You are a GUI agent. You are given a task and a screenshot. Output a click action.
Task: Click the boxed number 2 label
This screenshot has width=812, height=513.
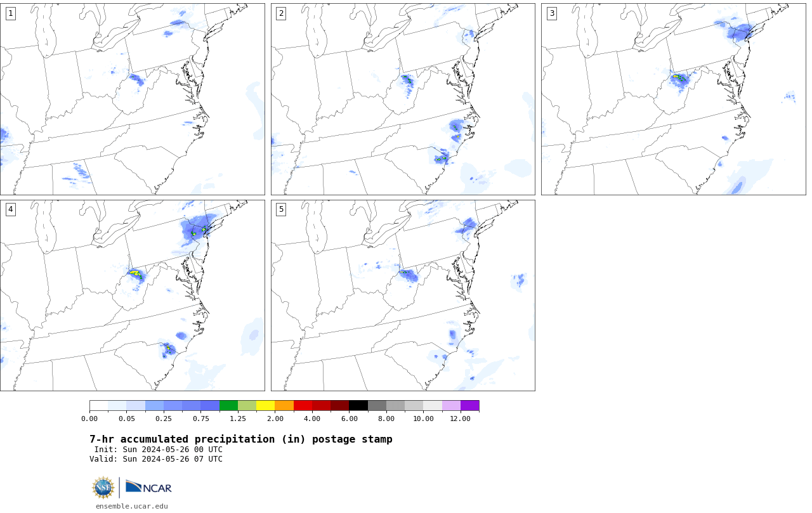click(x=281, y=13)
